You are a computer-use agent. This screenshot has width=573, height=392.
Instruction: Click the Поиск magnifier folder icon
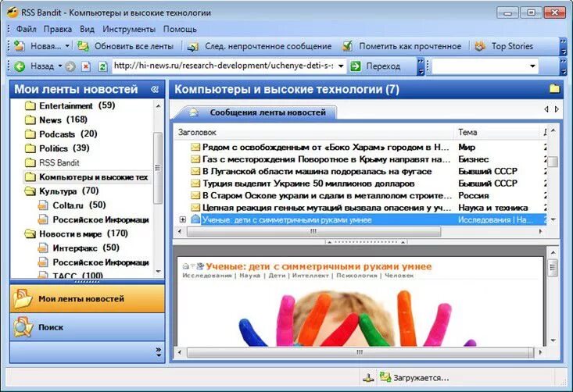point(23,327)
